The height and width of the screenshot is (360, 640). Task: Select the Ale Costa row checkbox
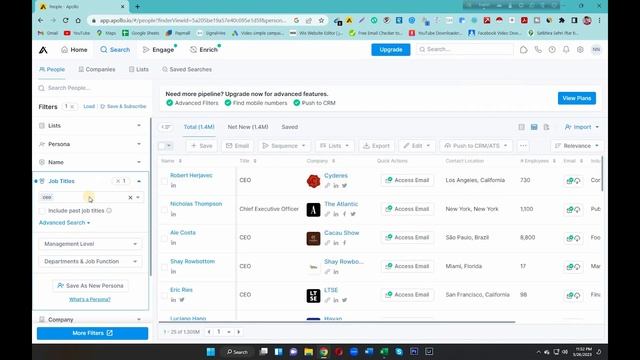point(164,238)
